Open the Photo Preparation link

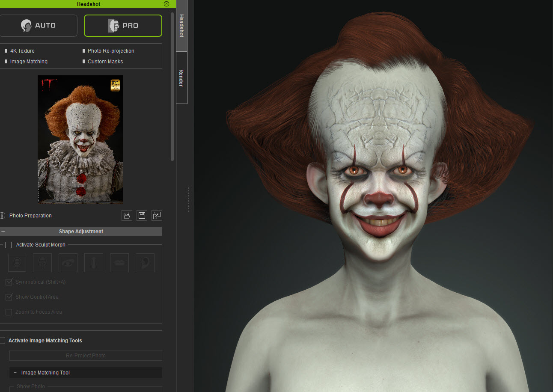pyautogui.click(x=30, y=216)
